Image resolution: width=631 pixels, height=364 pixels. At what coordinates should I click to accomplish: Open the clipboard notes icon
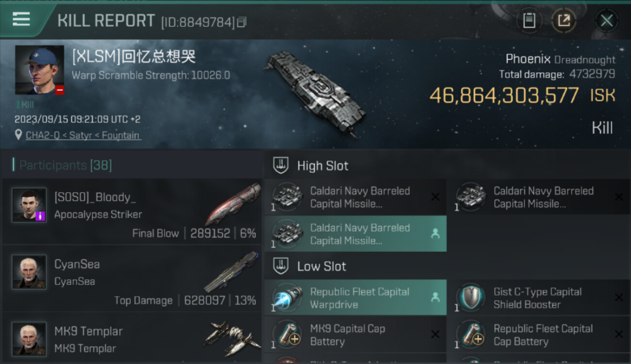[x=529, y=20]
